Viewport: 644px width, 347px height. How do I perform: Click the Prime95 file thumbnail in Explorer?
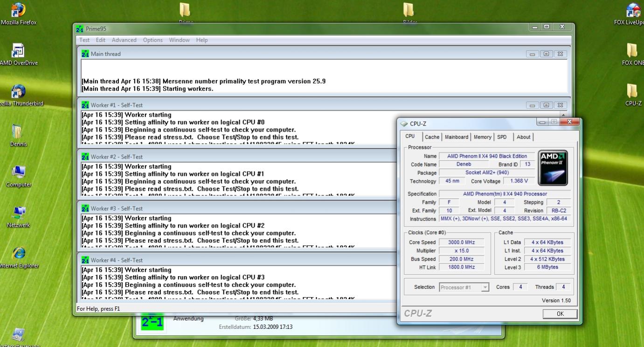point(153,322)
